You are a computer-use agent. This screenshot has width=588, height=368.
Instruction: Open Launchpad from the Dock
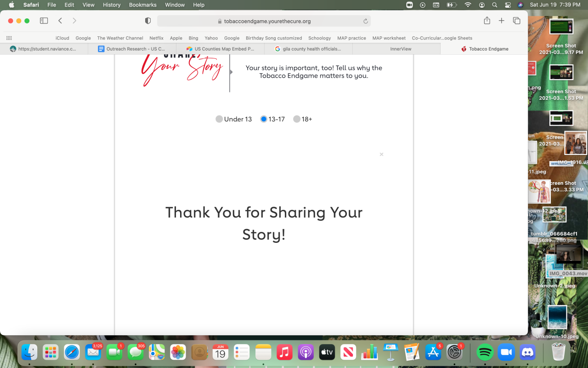click(51, 352)
